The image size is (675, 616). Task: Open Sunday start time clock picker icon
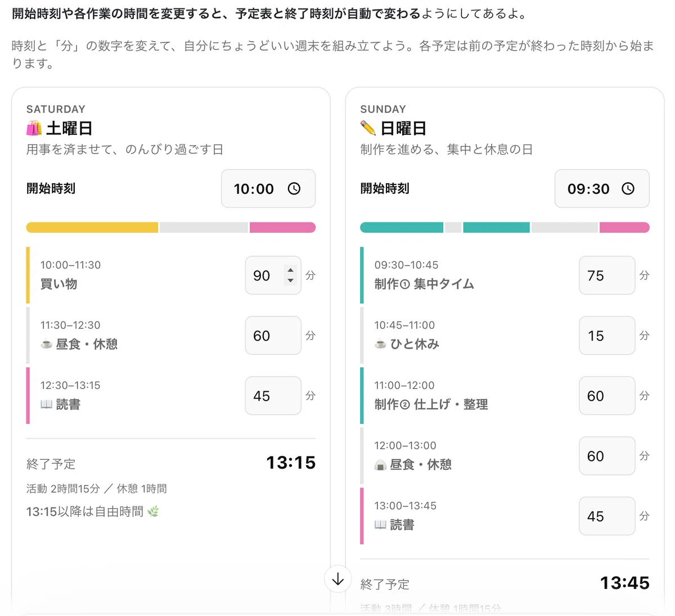[x=628, y=189]
